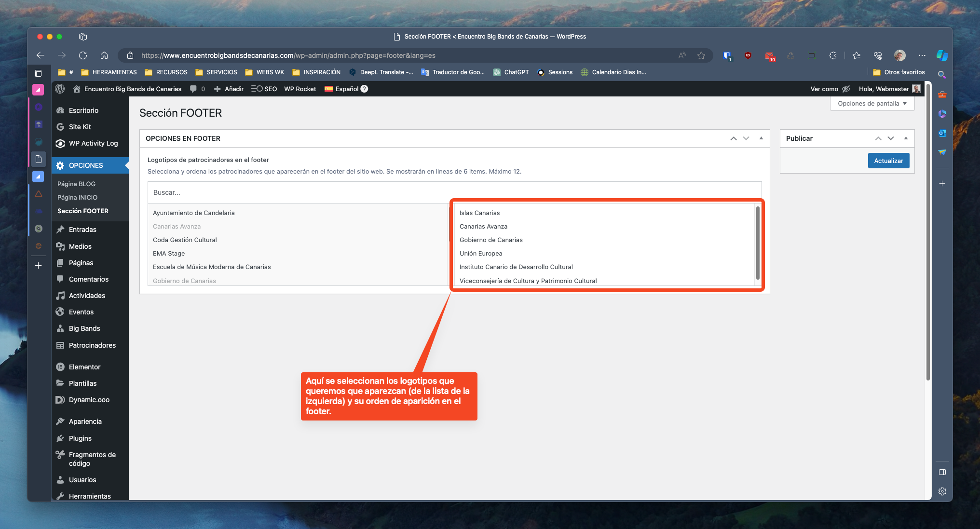This screenshot has width=980, height=529.
Task: Toggle Ver como view-as switch
Action: tap(830, 89)
